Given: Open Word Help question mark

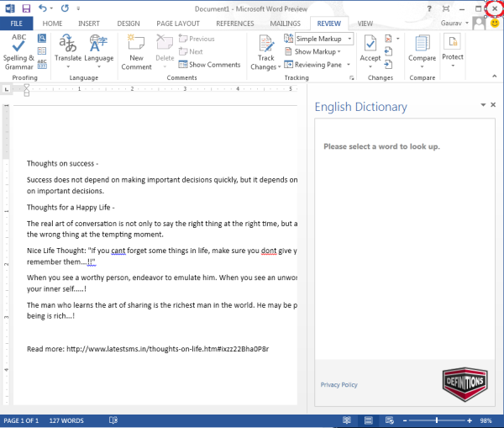Looking at the screenshot, I should (429, 8).
